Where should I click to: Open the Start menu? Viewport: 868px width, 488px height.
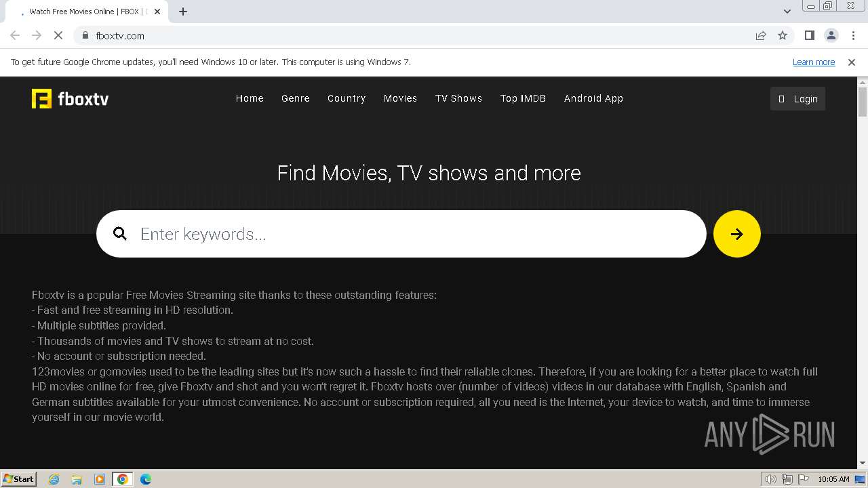coord(19,479)
